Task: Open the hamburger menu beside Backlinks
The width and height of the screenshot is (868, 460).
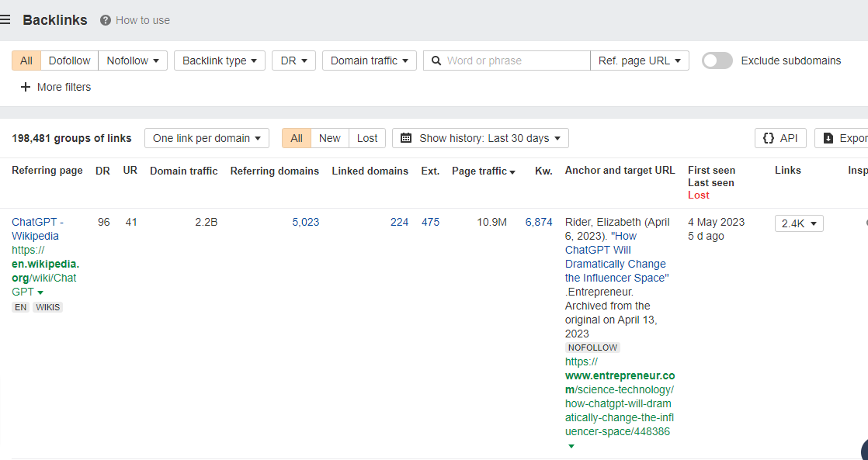Action: (5, 20)
